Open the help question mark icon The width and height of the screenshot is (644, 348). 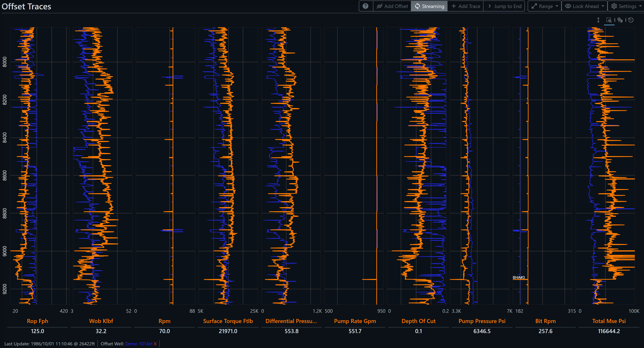[x=366, y=6]
